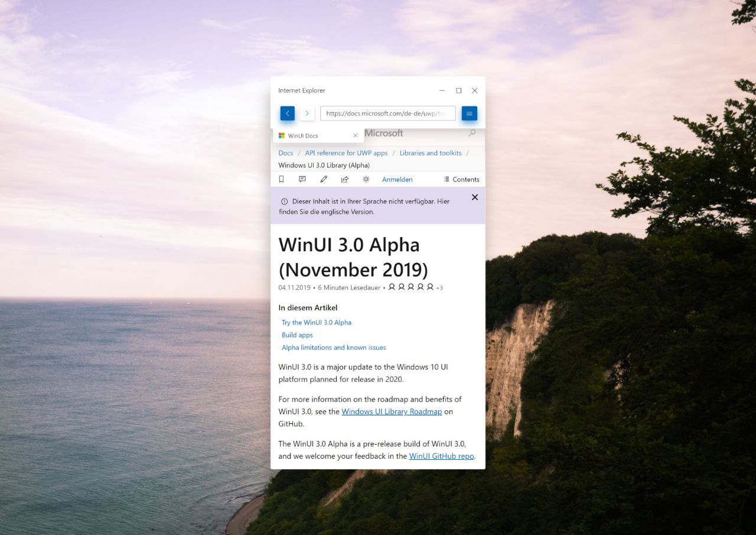Open the Contents menu

(x=462, y=180)
